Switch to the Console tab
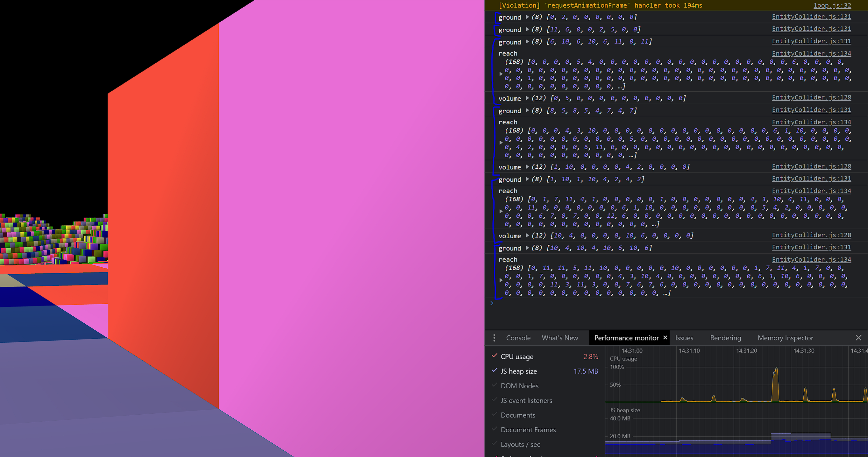This screenshot has width=868, height=457. click(x=518, y=337)
